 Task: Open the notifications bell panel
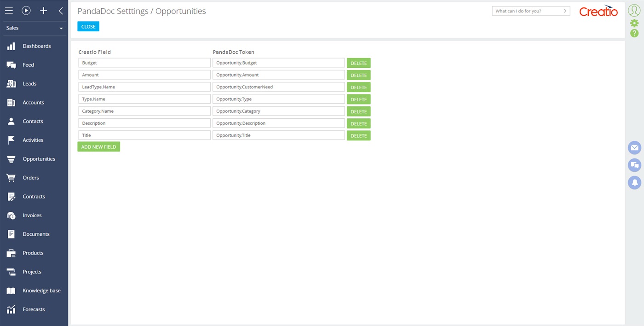point(634,182)
